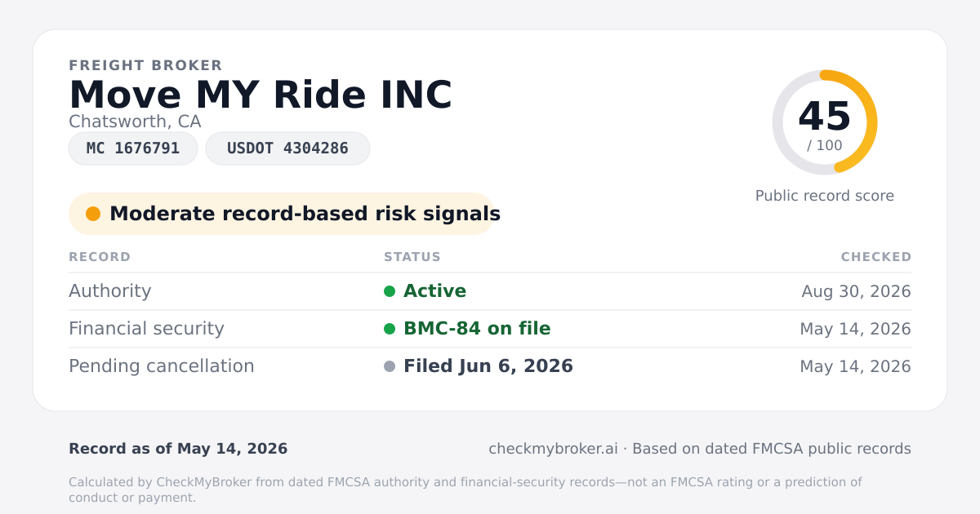This screenshot has width=980, height=514.
Task: Select the USDOT 4304286 badge
Action: (287, 148)
